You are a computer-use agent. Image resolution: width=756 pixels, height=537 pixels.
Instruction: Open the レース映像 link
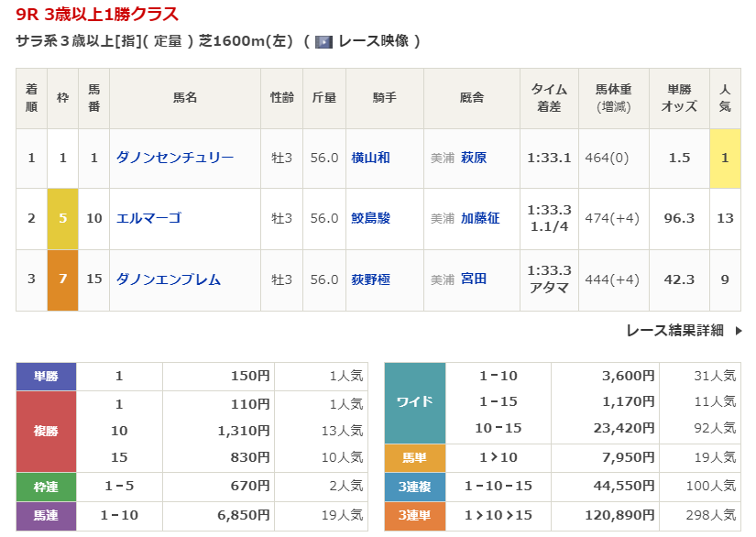point(372,41)
